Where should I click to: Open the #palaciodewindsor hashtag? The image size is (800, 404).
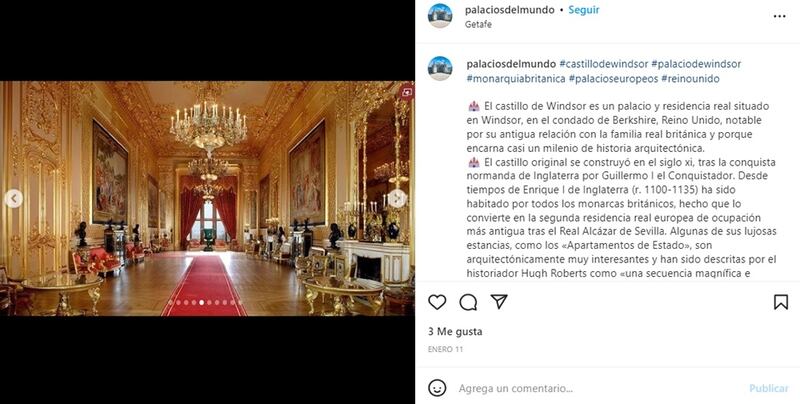(696, 64)
